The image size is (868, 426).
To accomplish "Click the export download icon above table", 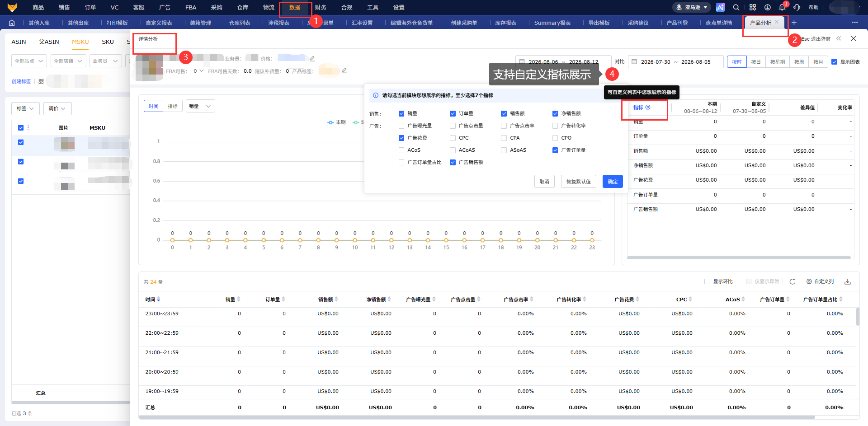I will [x=848, y=281].
